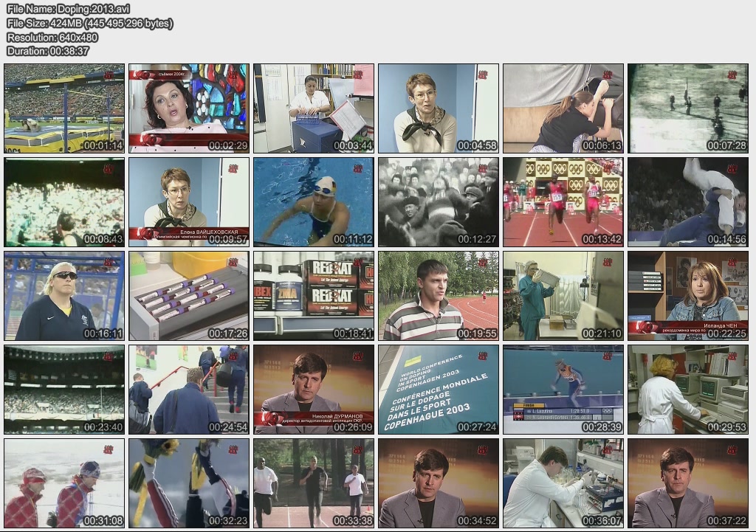The height and width of the screenshot is (532, 756).
Task: Open the Николай Дурманов interview frame at 00:26:09
Action: tap(314, 389)
